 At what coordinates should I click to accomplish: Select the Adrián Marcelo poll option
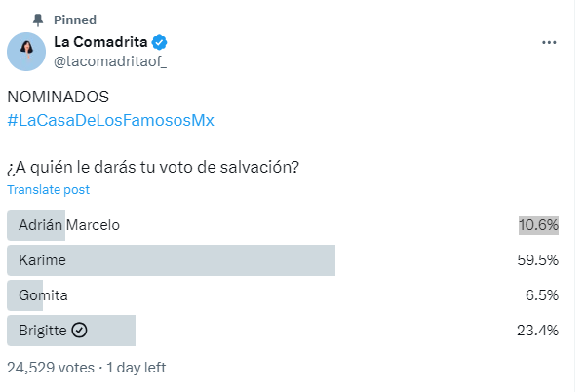point(69,225)
